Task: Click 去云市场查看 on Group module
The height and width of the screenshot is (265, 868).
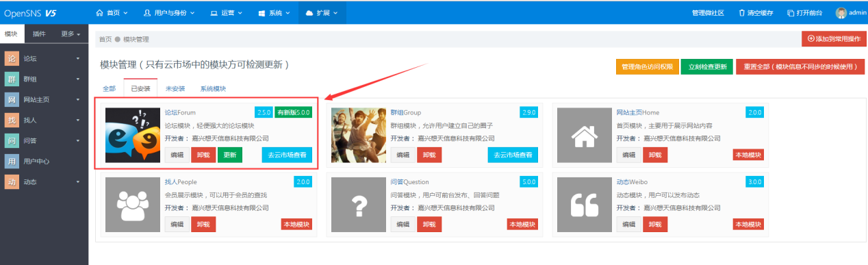Action: pyautogui.click(x=513, y=155)
